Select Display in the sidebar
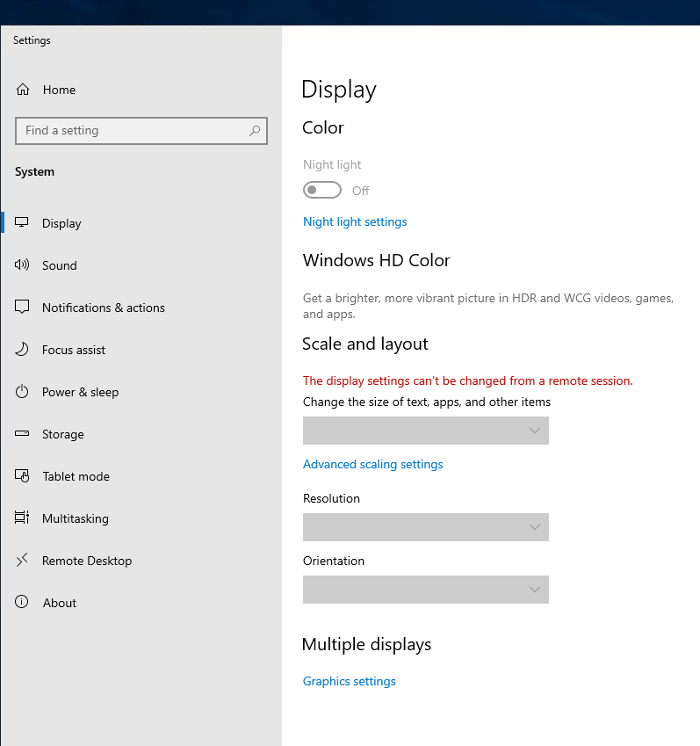 141,222
